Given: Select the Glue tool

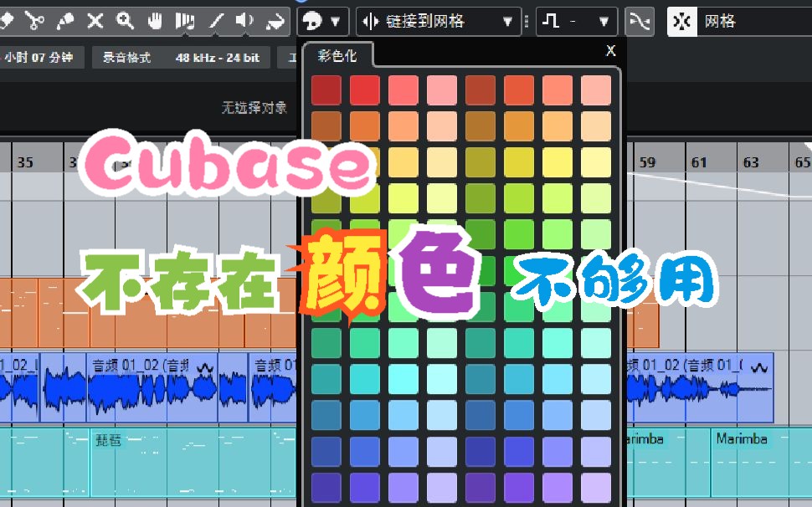Looking at the screenshot, I should 65,22.
